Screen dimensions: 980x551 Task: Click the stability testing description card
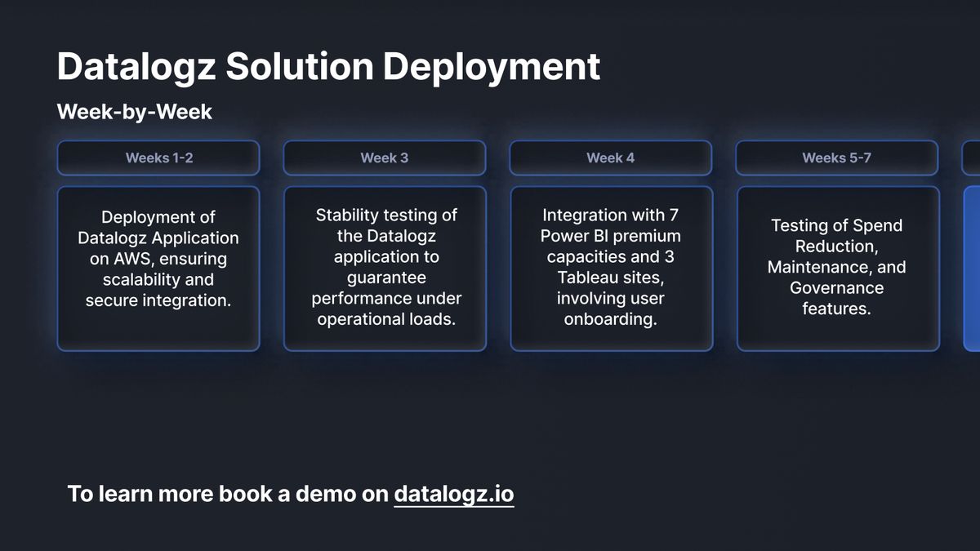pos(385,268)
